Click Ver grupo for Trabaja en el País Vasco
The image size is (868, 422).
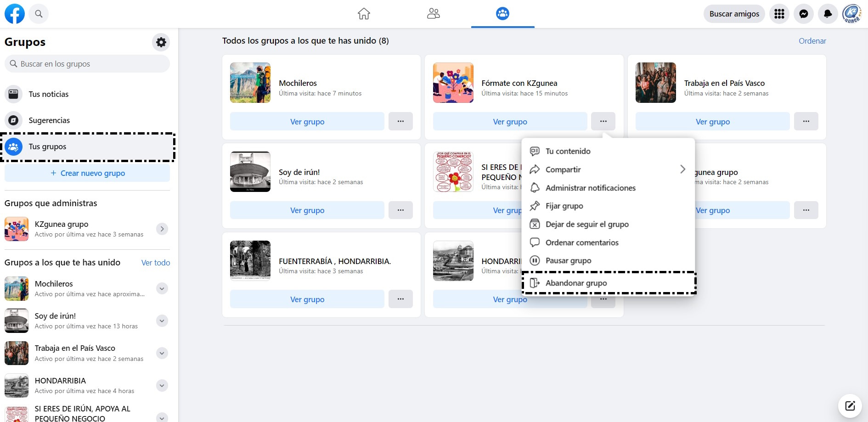(x=713, y=122)
